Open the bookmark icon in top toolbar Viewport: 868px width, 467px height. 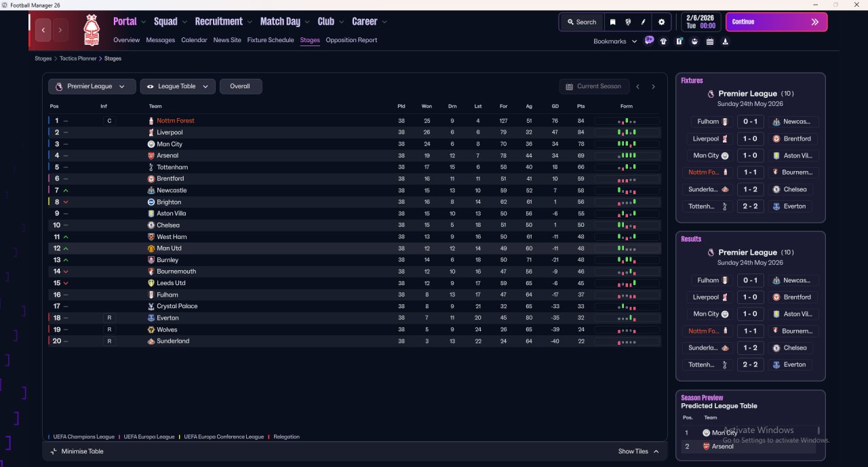click(612, 22)
